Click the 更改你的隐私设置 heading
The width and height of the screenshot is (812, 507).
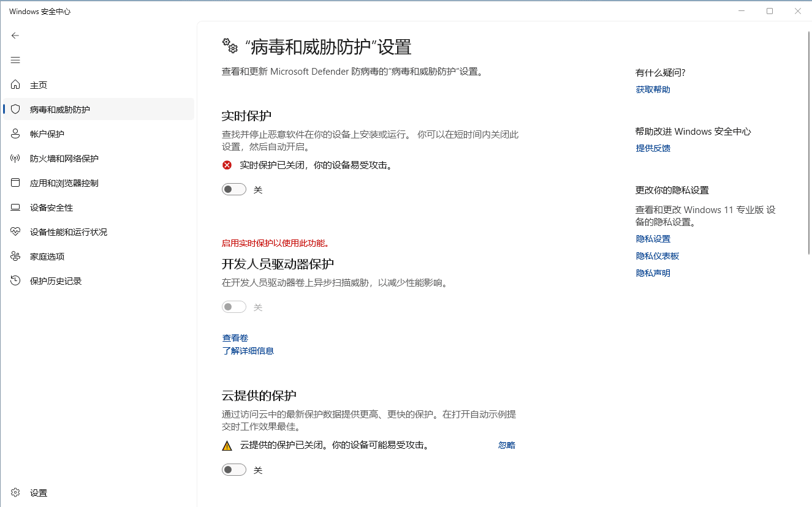672,190
